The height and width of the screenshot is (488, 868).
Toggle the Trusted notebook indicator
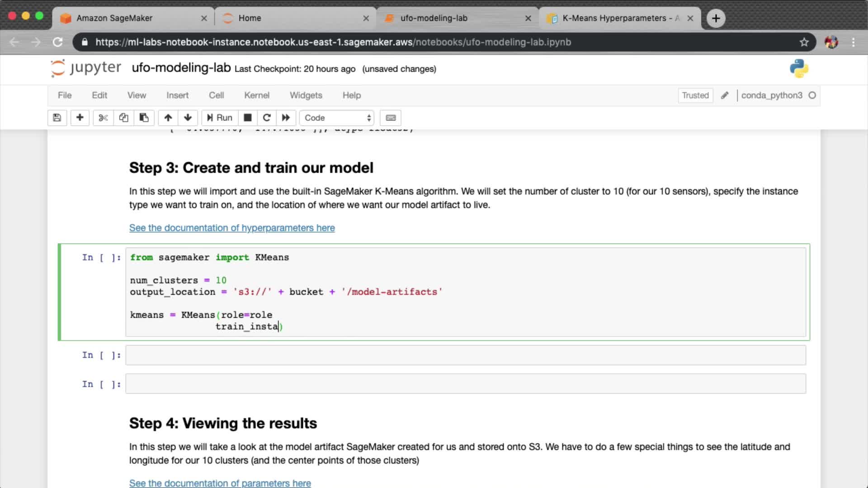(x=695, y=95)
